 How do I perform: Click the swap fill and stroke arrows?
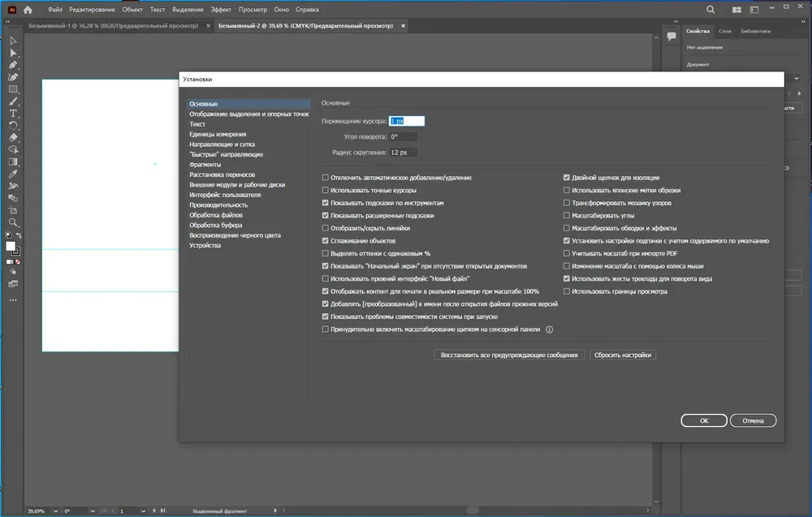[19, 235]
